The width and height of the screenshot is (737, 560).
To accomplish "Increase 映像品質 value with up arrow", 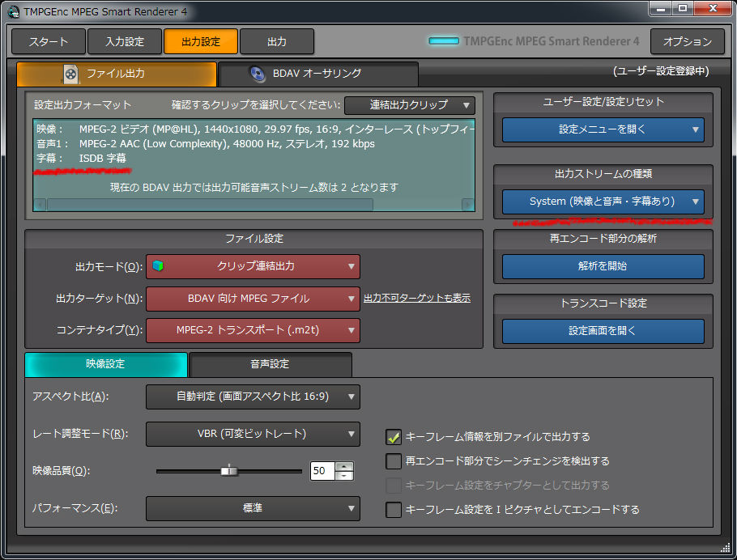I will coord(344,466).
